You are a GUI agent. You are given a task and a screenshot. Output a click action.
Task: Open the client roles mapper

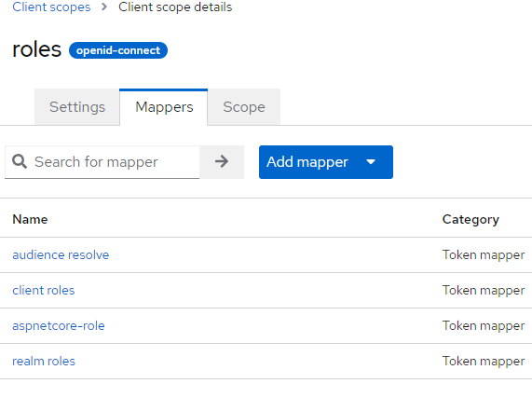tap(44, 290)
